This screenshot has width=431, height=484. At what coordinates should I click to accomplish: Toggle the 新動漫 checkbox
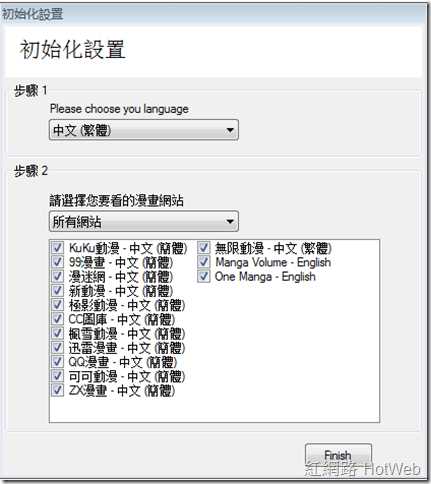coord(57,291)
